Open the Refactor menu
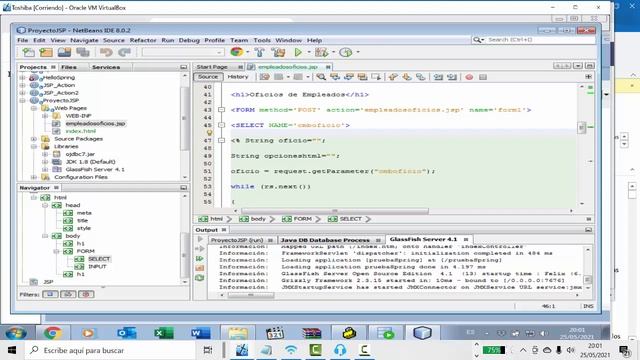 [143, 40]
